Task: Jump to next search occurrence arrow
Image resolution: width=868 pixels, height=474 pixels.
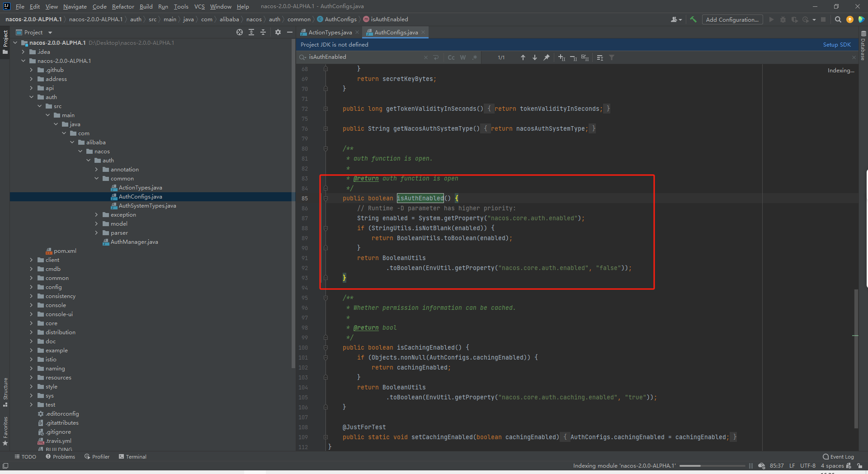Action: 535,57
